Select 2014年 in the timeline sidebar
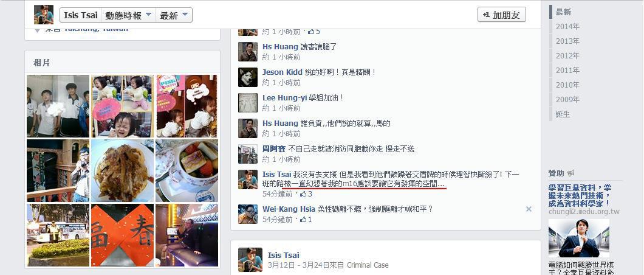Viewport: 644px width, 275px height. point(567,27)
